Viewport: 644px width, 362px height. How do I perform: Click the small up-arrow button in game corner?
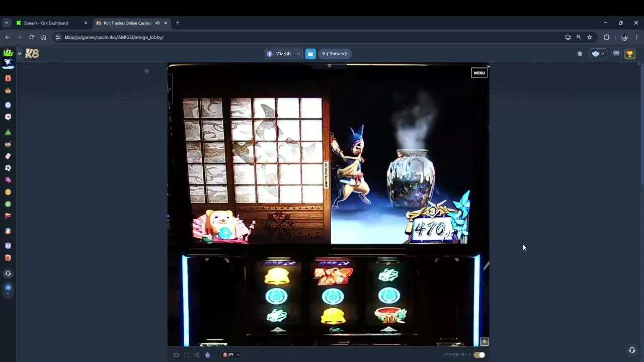[x=484, y=341]
